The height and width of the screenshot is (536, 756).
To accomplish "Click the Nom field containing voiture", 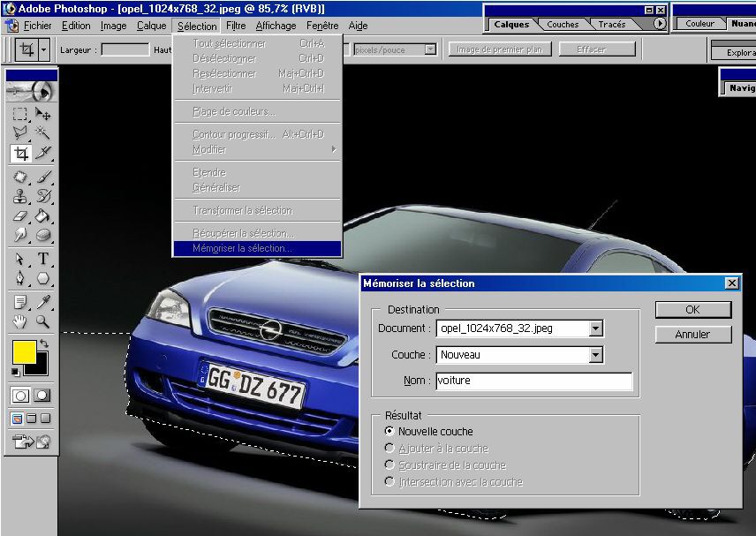I will click(x=534, y=381).
